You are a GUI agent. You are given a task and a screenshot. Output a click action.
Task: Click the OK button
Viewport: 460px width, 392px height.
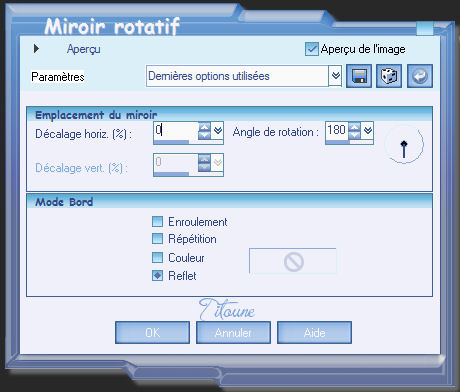pyautogui.click(x=152, y=332)
